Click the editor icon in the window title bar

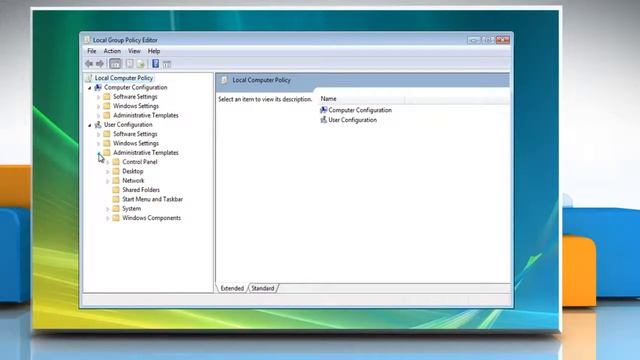[x=87, y=40]
